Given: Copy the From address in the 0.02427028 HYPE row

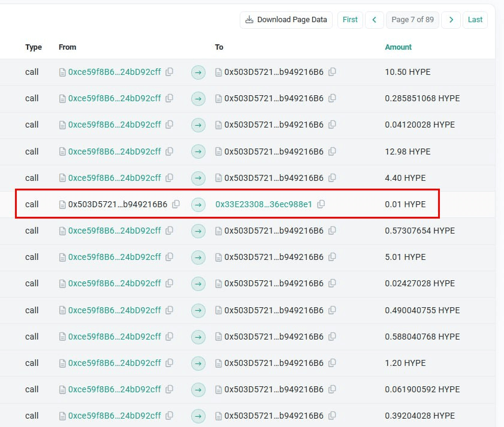Looking at the screenshot, I should click(170, 283).
